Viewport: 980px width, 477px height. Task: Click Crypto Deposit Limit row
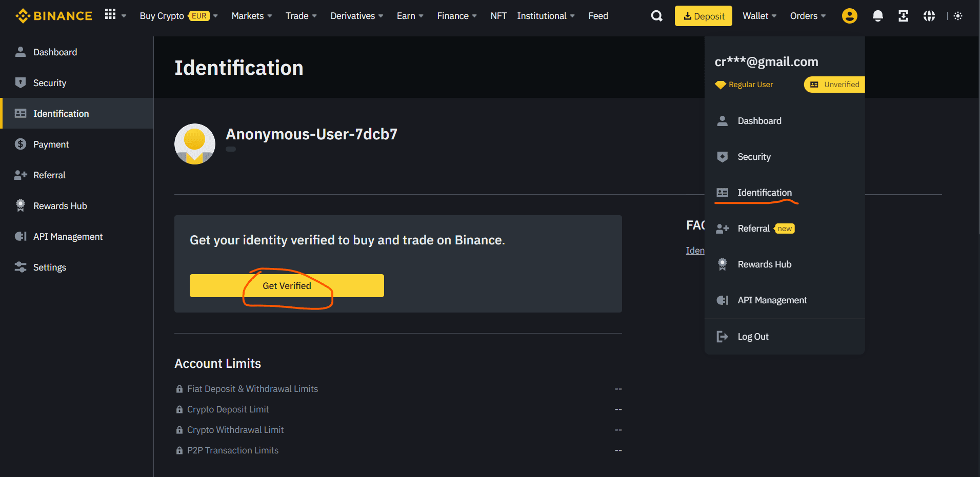click(398, 409)
